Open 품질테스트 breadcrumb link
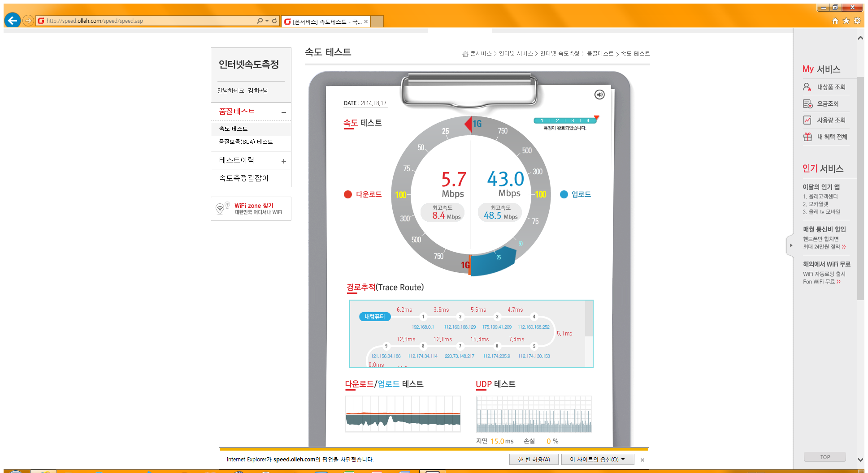The width and height of the screenshot is (868, 473). pyautogui.click(x=600, y=54)
